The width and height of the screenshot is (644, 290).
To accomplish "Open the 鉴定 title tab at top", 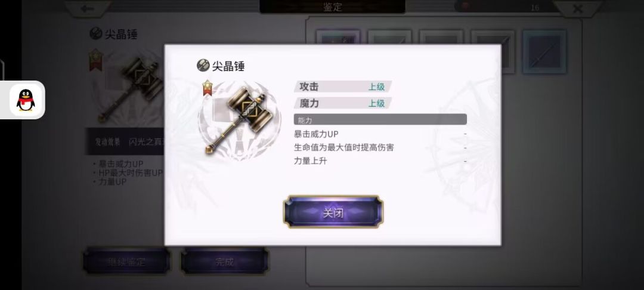I will (332, 7).
